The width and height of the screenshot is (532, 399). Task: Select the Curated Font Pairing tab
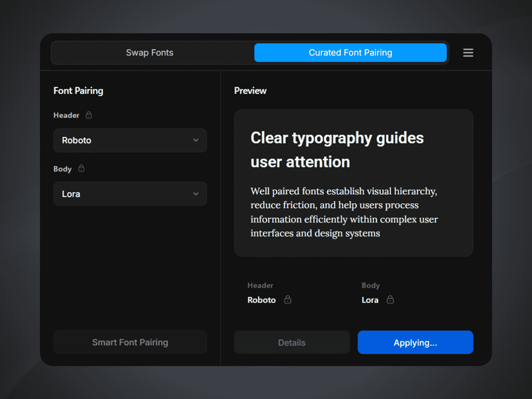coord(350,53)
